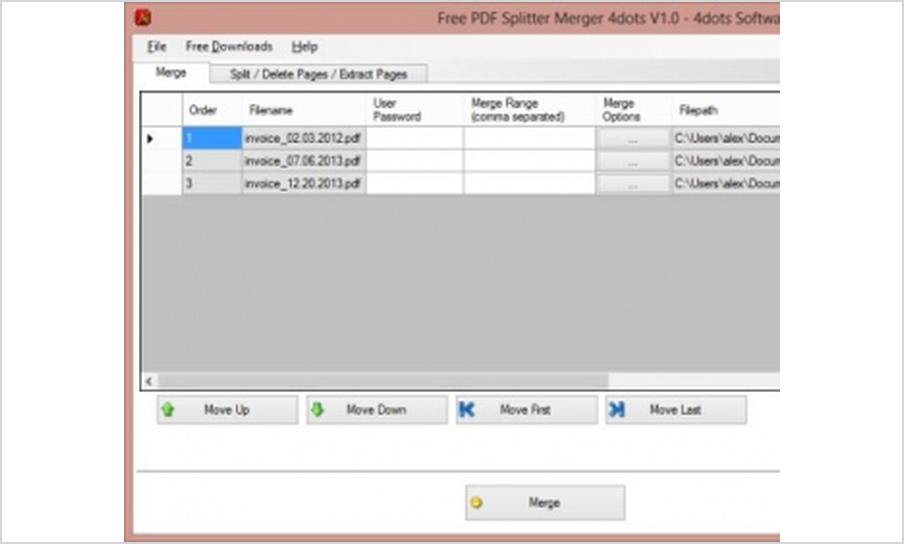Open the Free Downloads menu
Viewport: 904px width, 544px height.
229,47
